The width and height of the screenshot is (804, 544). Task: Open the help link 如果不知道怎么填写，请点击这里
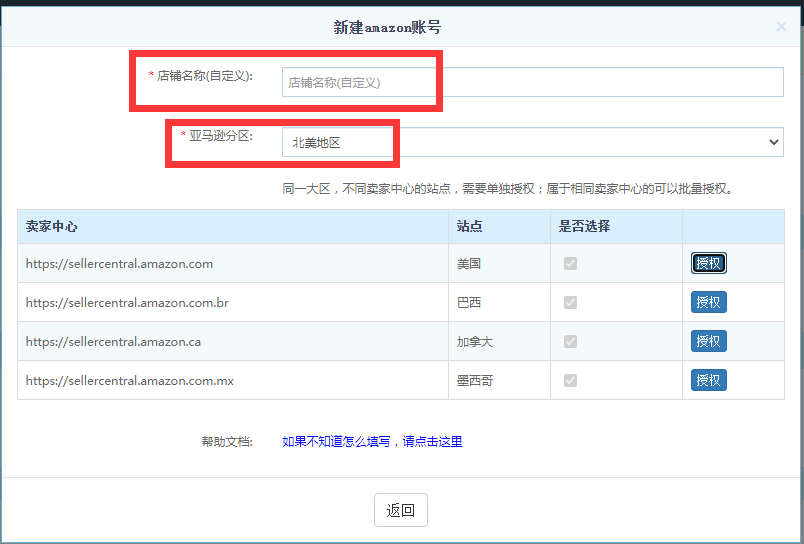pos(372,441)
